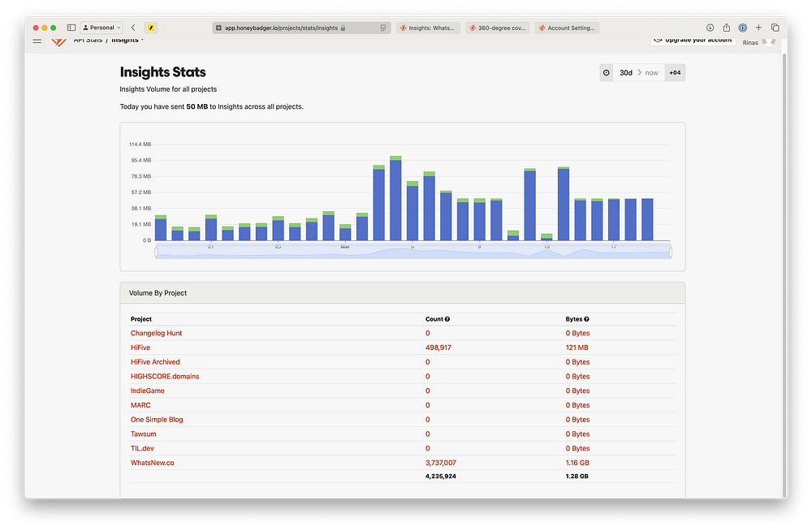Click the lock icon in address bar
812x531 pixels.
pos(343,28)
